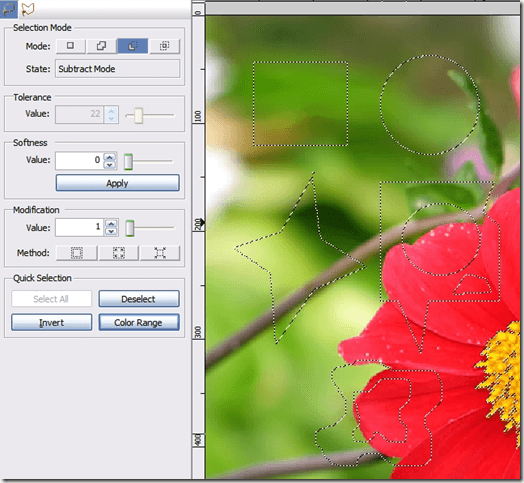The image size is (524, 483).
Task: Increase the Tolerance value with up arrow
Action: [111, 110]
